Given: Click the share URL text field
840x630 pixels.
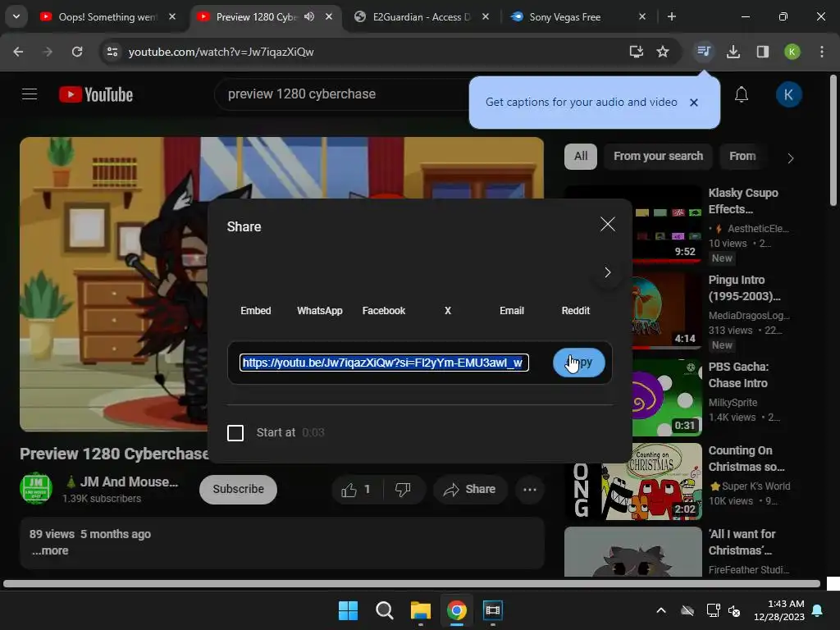Looking at the screenshot, I should click(384, 363).
